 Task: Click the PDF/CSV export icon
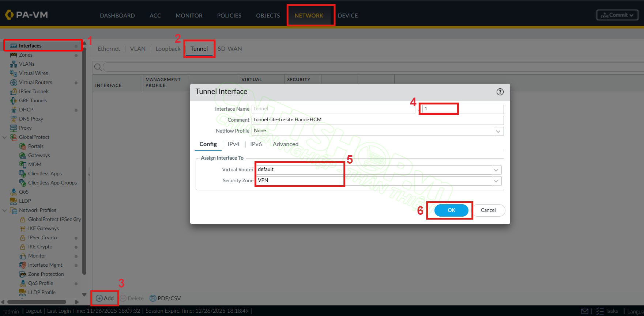click(x=153, y=298)
